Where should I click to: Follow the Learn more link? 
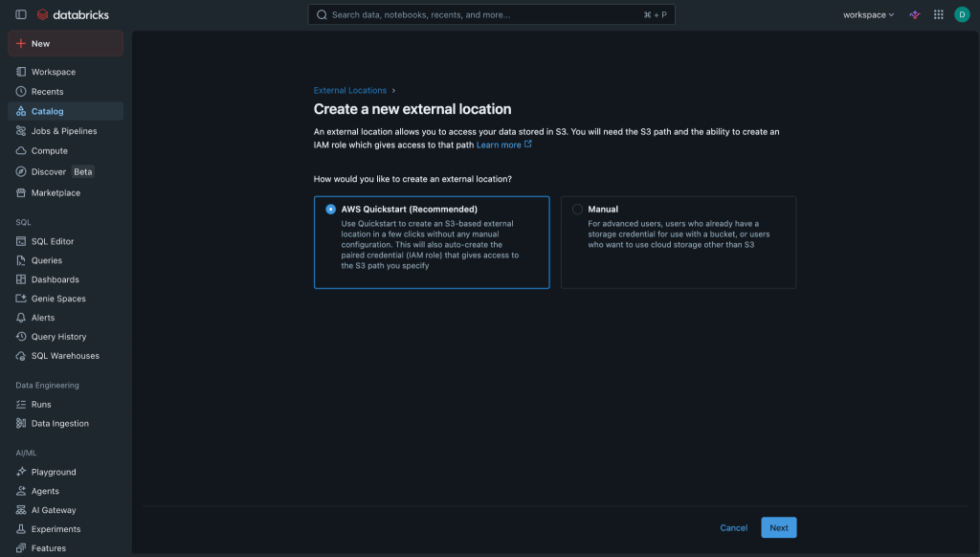499,145
